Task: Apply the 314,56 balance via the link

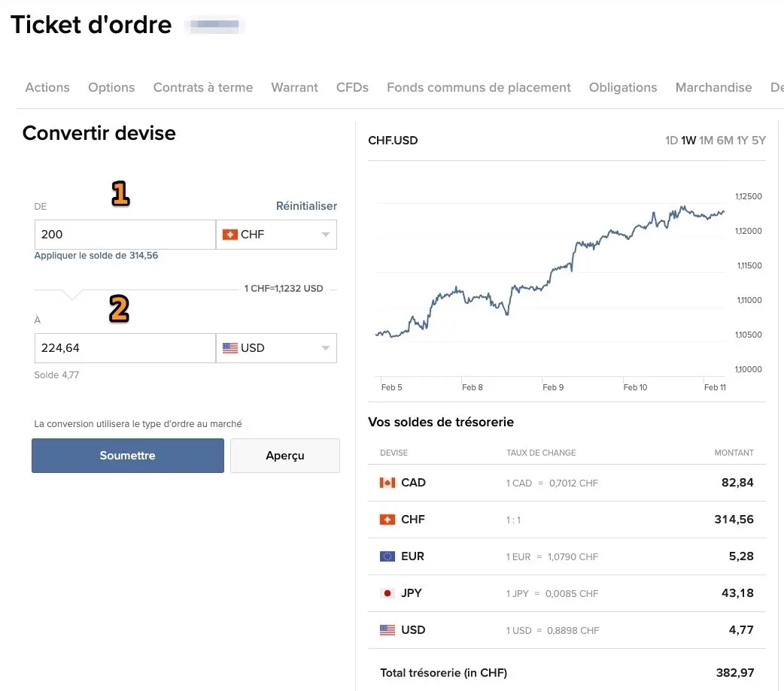Action: pos(96,255)
